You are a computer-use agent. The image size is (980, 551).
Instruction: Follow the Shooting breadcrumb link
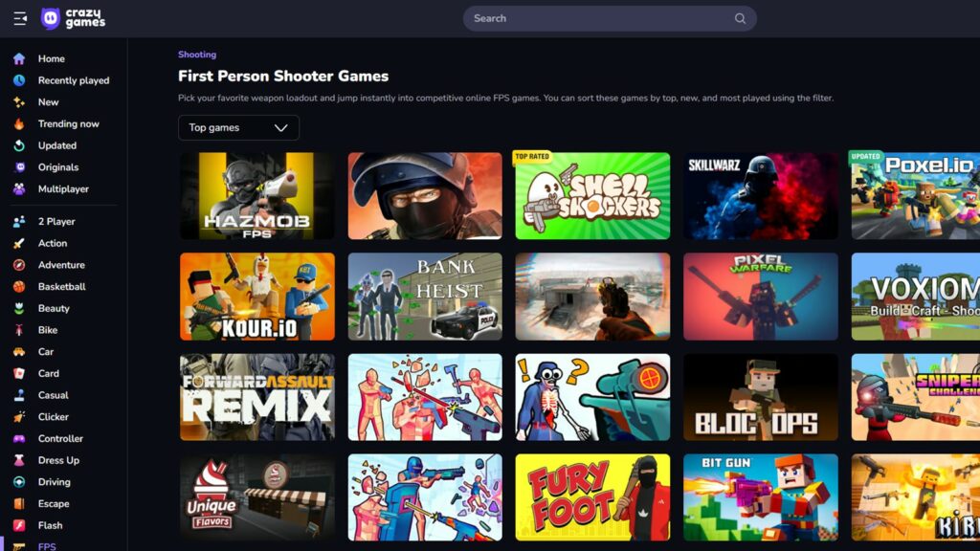click(x=197, y=55)
